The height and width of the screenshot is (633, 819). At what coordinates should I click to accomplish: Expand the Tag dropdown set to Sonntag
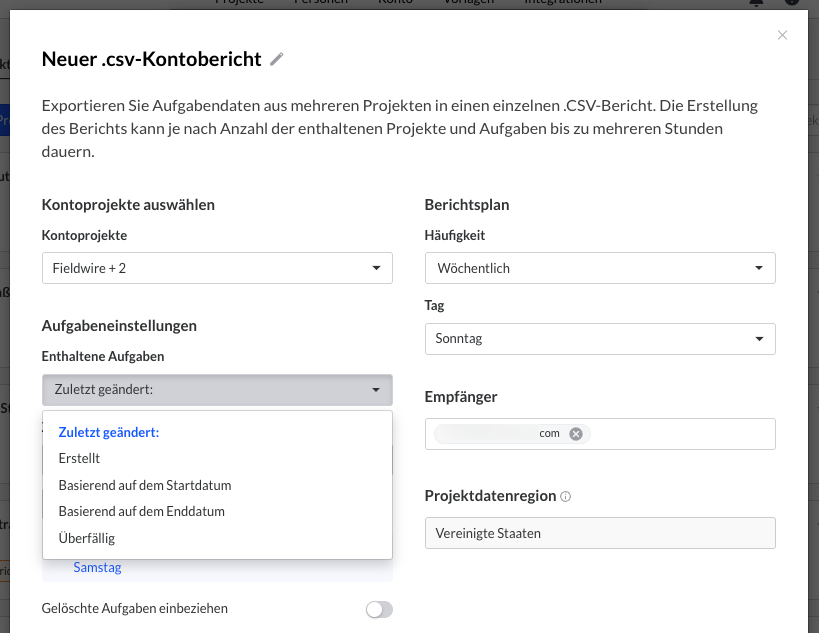pyautogui.click(x=599, y=339)
